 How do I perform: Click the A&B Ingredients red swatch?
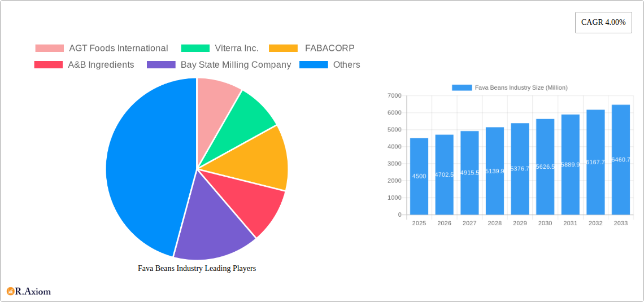tap(48, 65)
